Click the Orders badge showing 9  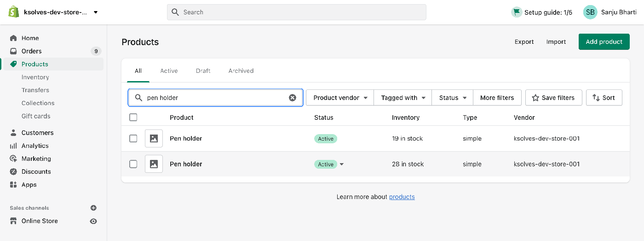96,51
